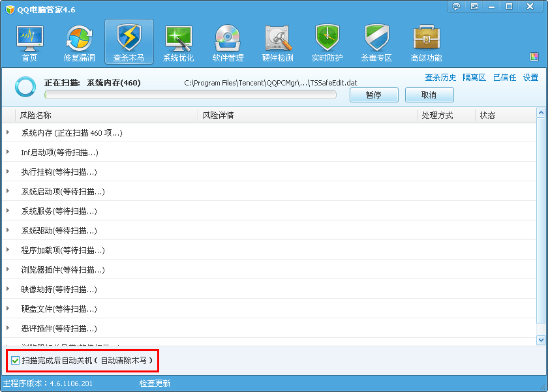Cancel the scan with 取消 button
Viewport: 548px width, 392px height.
point(429,95)
